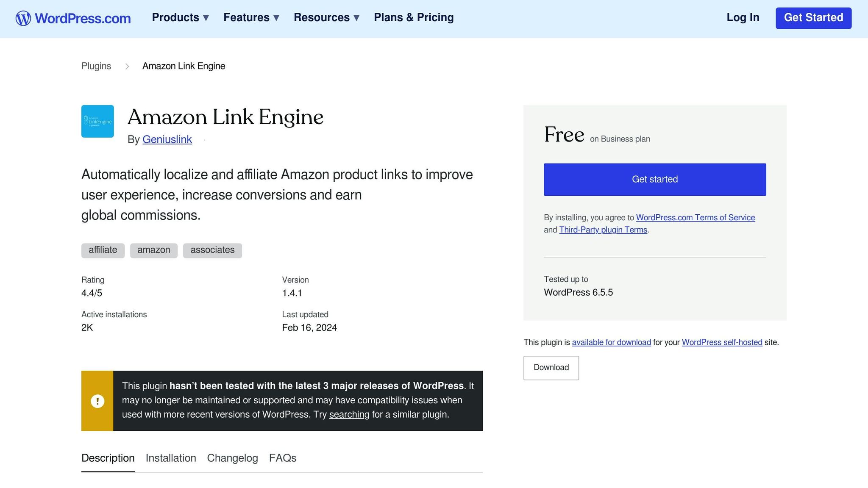Click the Log In link
This screenshot has width=868, height=488.
pos(743,17)
